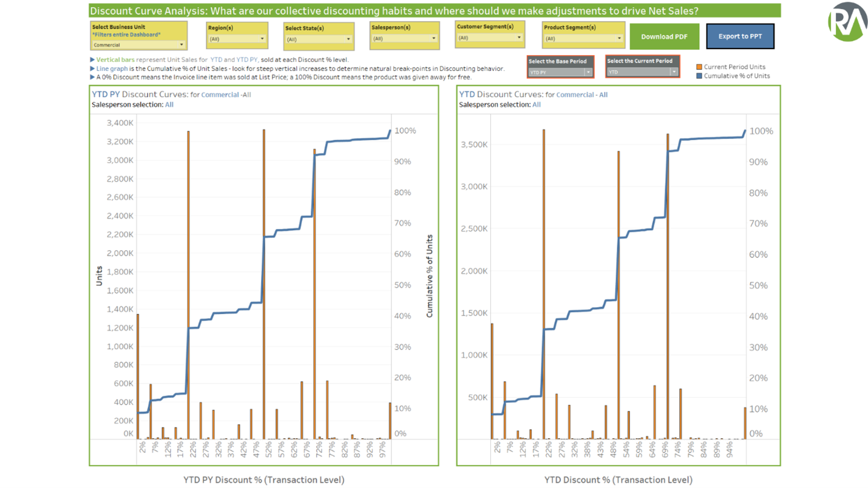The height and width of the screenshot is (488, 868).
Task: Click the 'Line graph is the Cumulative %' description line
Action: click(297, 69)
